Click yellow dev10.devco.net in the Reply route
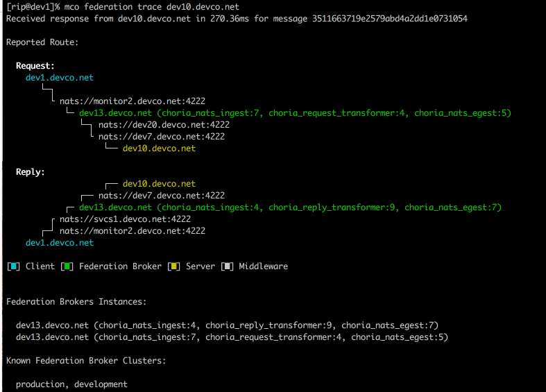This screenshot has width=546, height=392. (x=159, y=184)
